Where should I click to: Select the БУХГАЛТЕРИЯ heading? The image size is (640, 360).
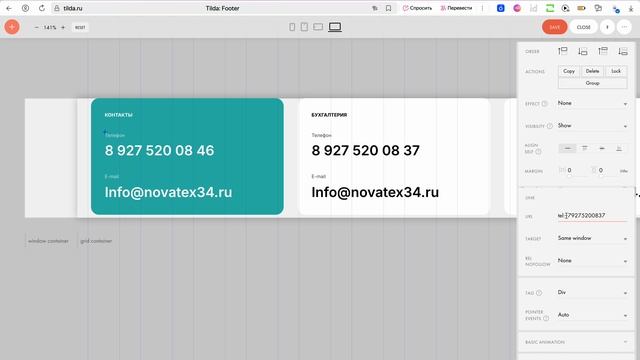click(329, 115)
